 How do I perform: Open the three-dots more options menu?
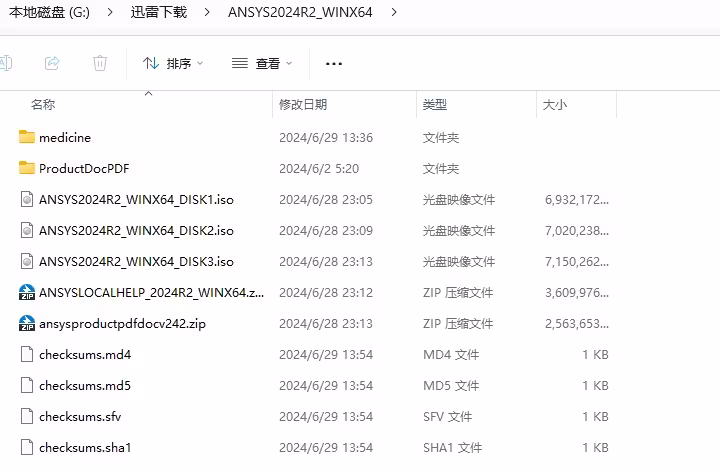(334, 64)
